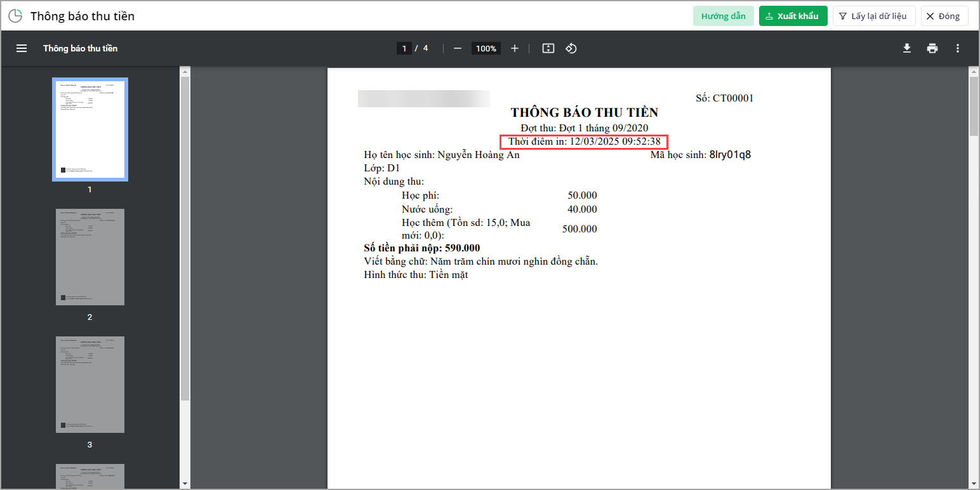Click Số tiền phải nộp: 590.000
Screen dimensions: 980x490
pos(422,248)
